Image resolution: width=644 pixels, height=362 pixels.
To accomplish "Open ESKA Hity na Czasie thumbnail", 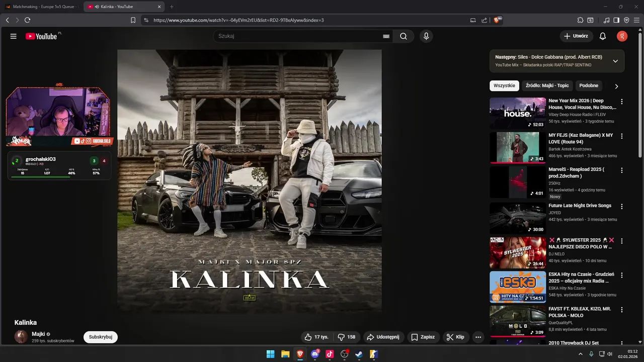I will pyautogui.click(x=518, y=287).
